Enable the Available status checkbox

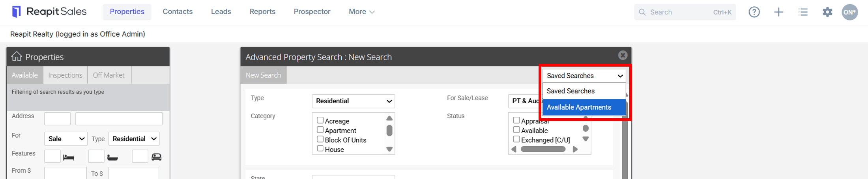516,130
